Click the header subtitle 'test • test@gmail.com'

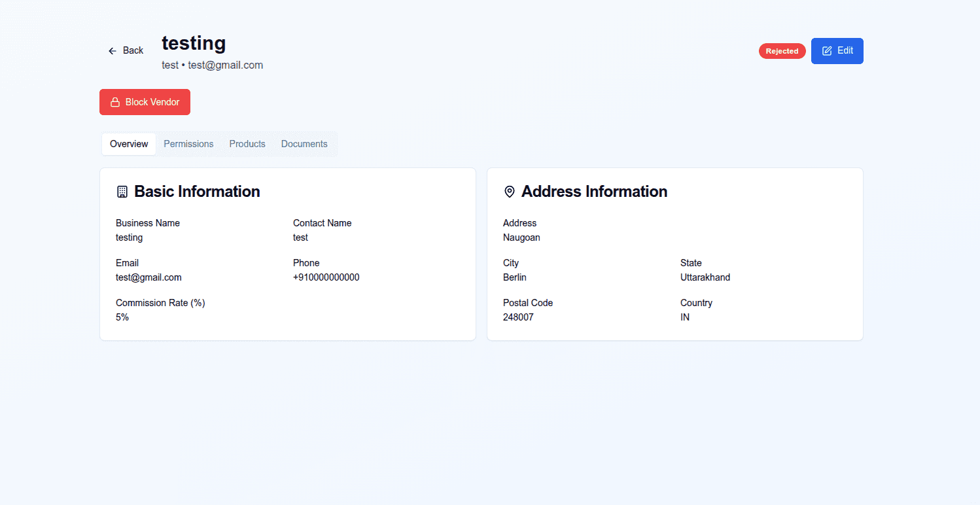coord(212,65)
